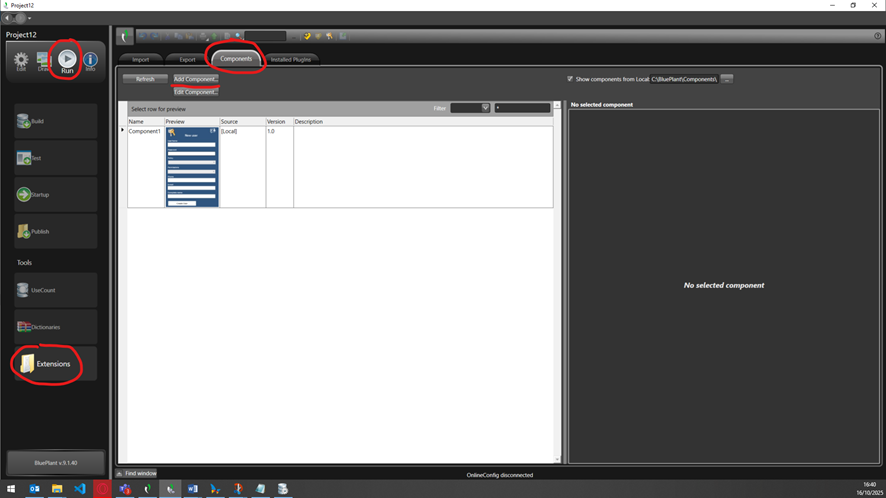Click the browse button for Components path
The image size is (886, 498).
pos(727,79)
